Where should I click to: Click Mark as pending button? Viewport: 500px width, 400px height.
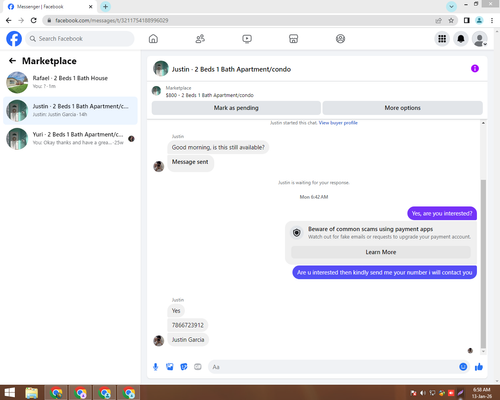click(x=236, y=108)
